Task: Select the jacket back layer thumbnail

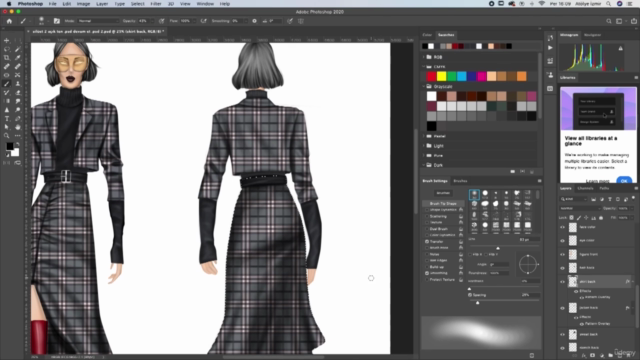Action: click(x=573, y=308)
